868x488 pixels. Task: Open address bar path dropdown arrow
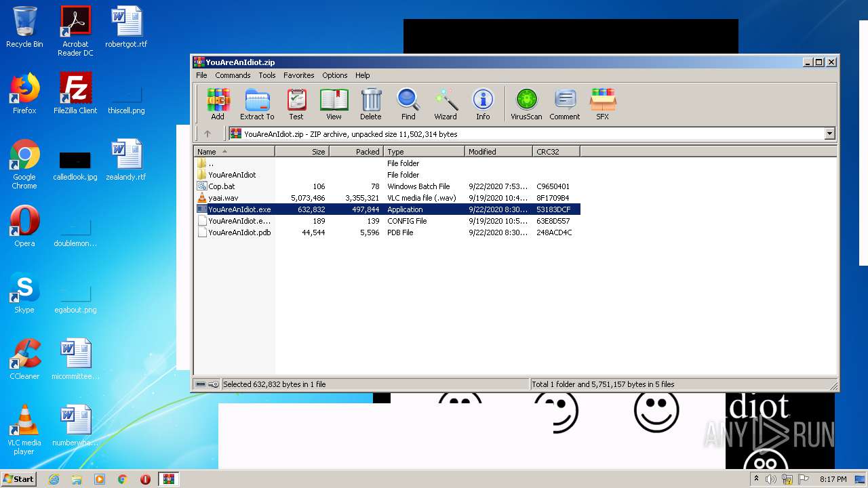click(x=829, y=134)
